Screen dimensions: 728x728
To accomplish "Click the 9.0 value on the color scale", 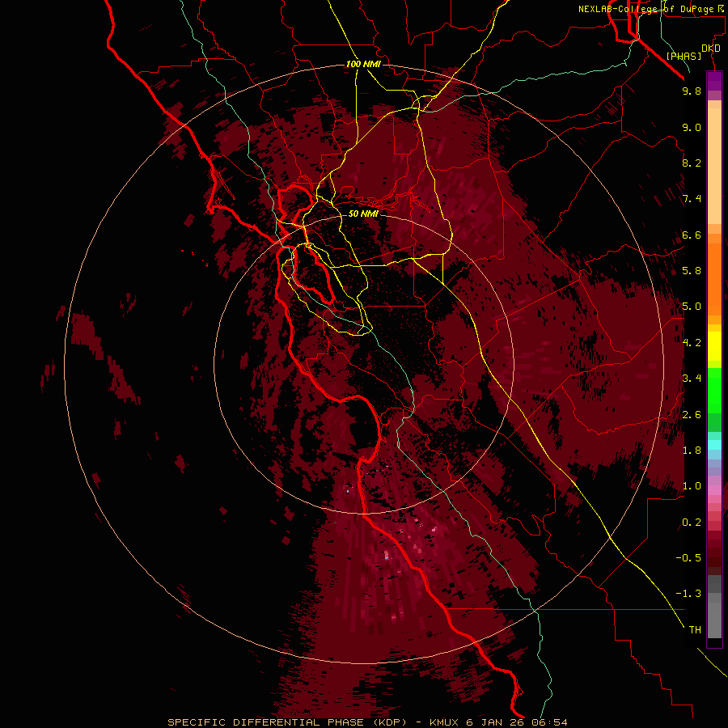I will [692, 127].
